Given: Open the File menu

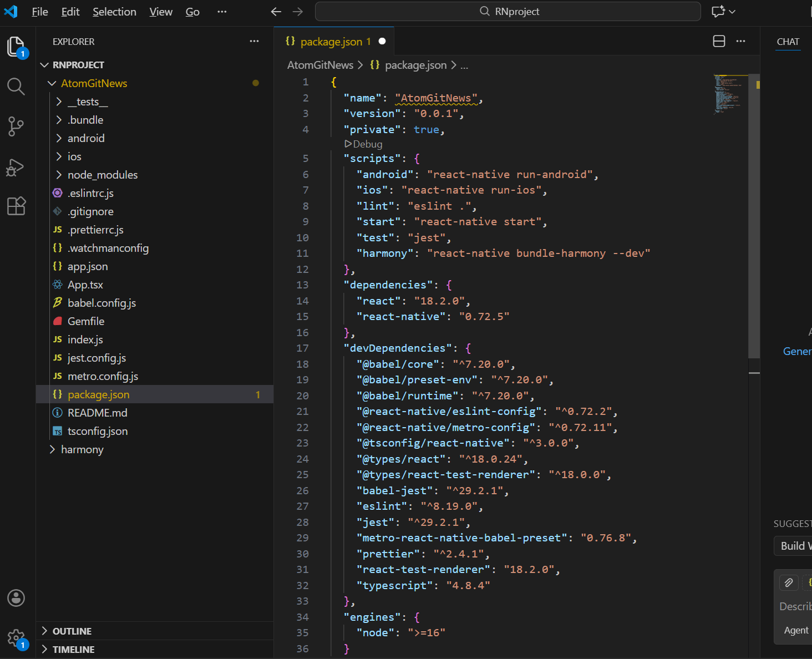Looking at the screenshot, I should 40,12.
